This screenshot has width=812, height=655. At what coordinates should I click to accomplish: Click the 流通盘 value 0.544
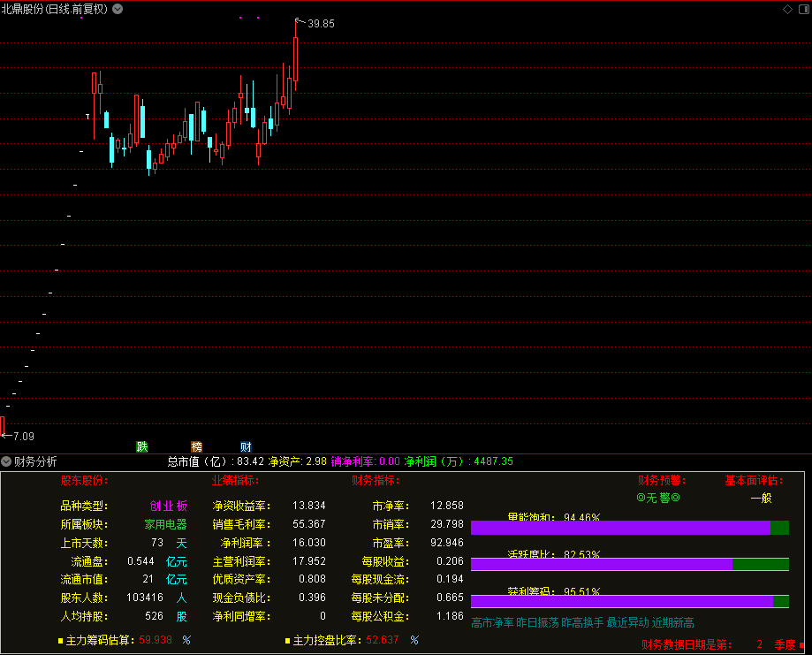coord(140,561)
